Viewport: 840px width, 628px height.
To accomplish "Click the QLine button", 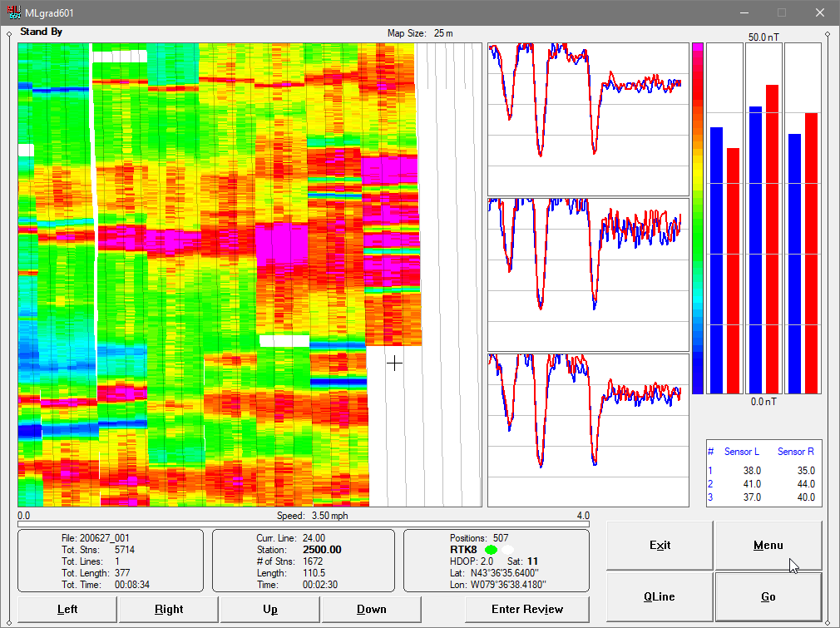I will [x=660, y=596].
